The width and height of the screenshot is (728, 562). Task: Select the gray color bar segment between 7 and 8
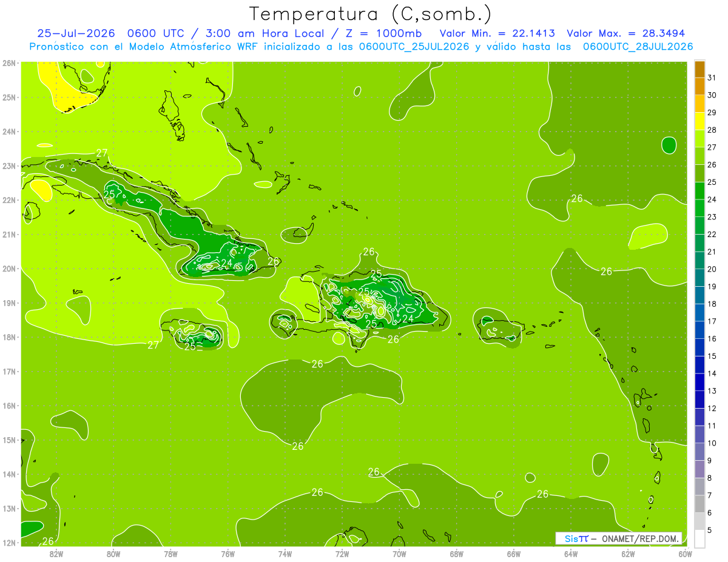pyautogui.click(x=699, y=486)
